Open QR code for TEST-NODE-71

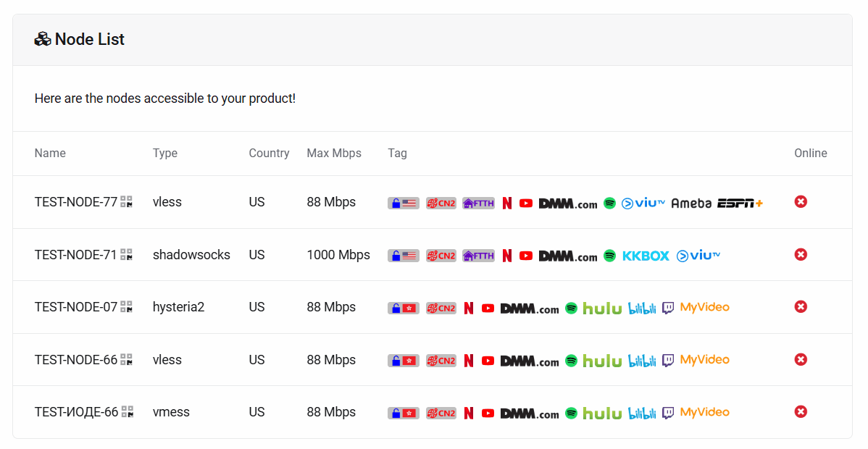pos(127,255)
